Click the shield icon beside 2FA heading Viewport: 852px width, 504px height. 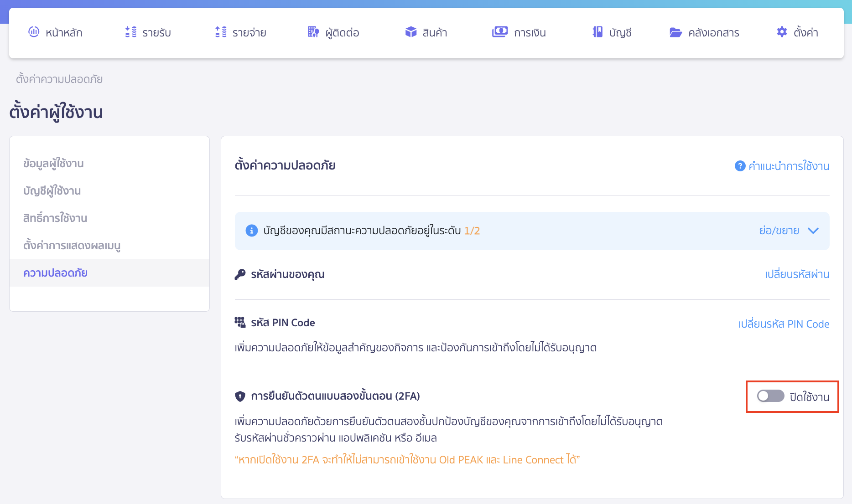(240, 396)
